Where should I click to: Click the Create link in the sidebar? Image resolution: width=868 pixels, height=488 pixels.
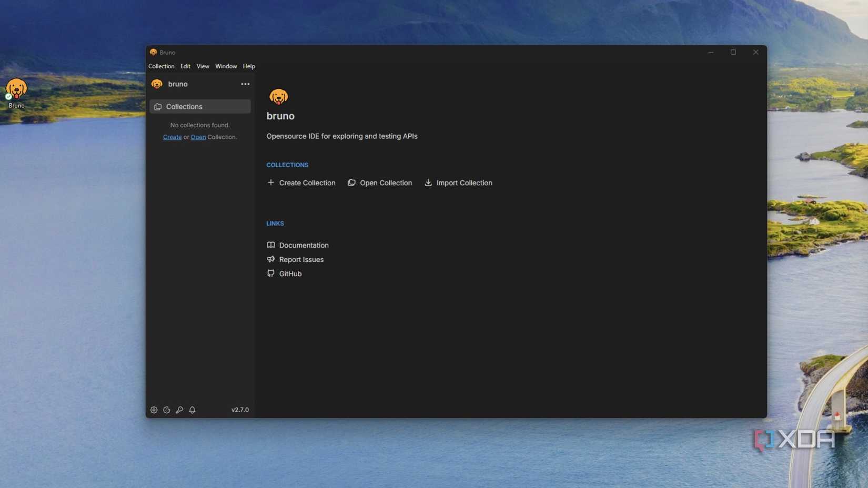click(172, 137)
